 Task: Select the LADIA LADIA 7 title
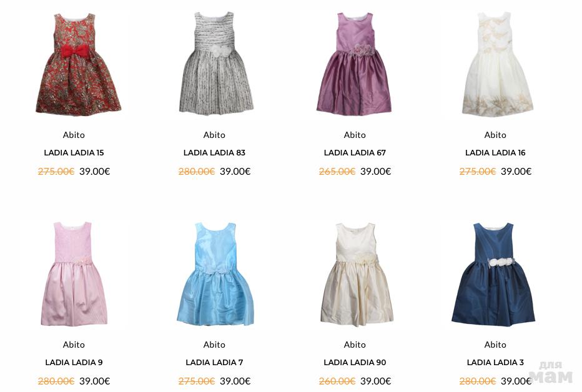coord(214,362)
